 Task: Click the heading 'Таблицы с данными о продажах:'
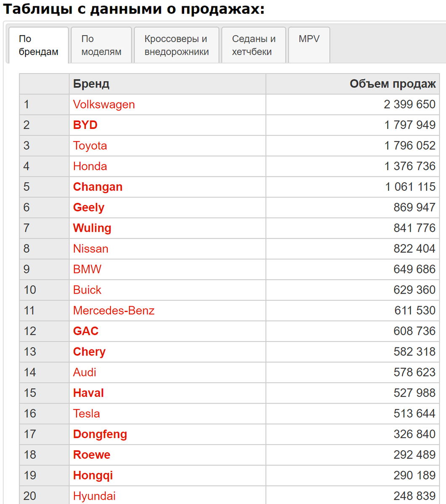(134, 9)
